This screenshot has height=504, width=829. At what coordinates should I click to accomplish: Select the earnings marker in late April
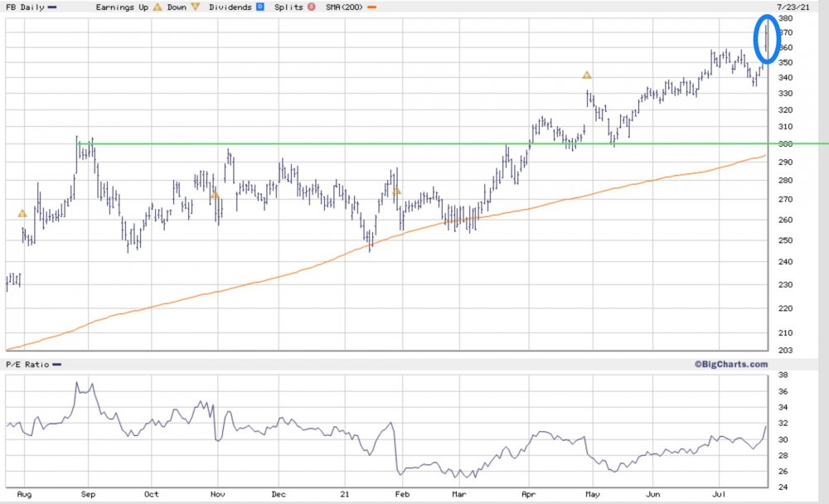pos(586,75)
